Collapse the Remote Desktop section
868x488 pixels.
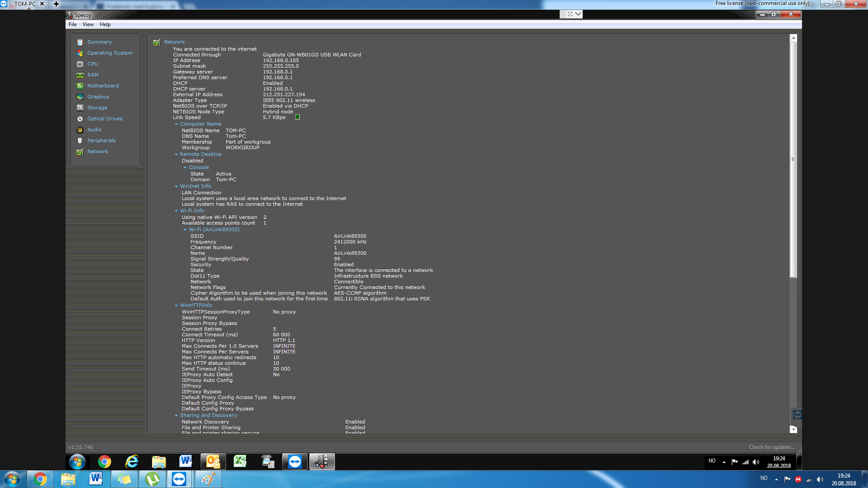176,155
